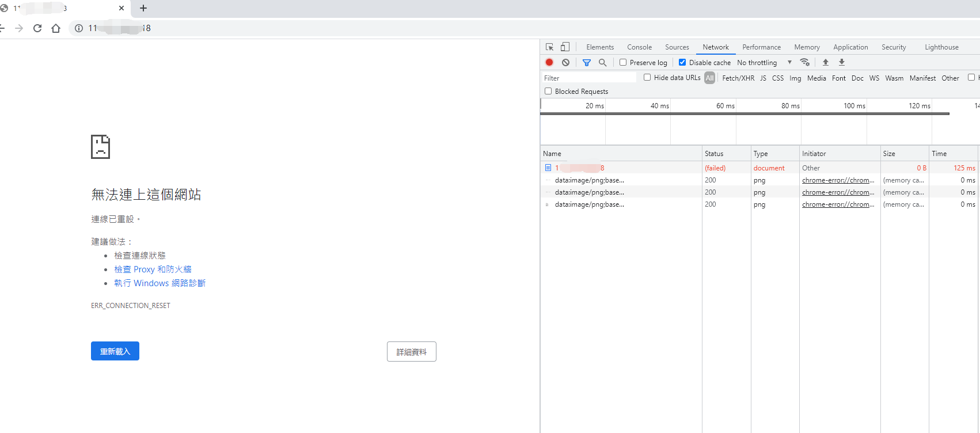Toggle the device toolbar icon
This screenshot has width=980, height=433.
coord(565,47)
